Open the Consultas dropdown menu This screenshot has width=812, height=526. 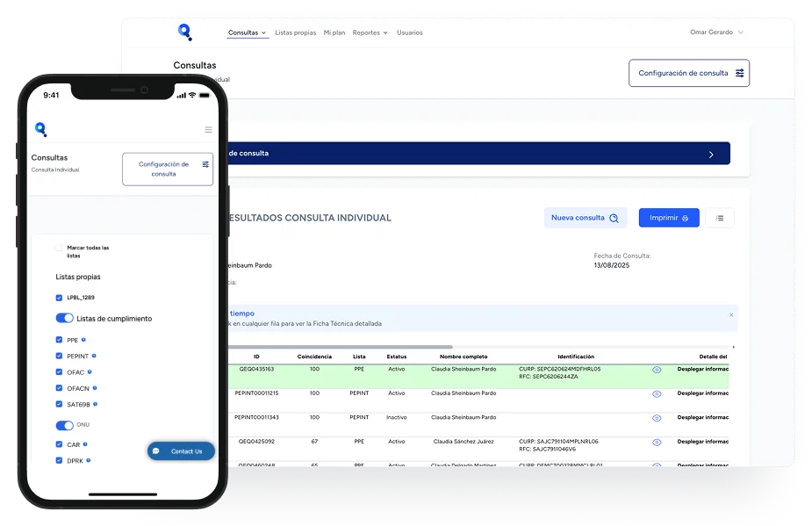tap(247, 32)
